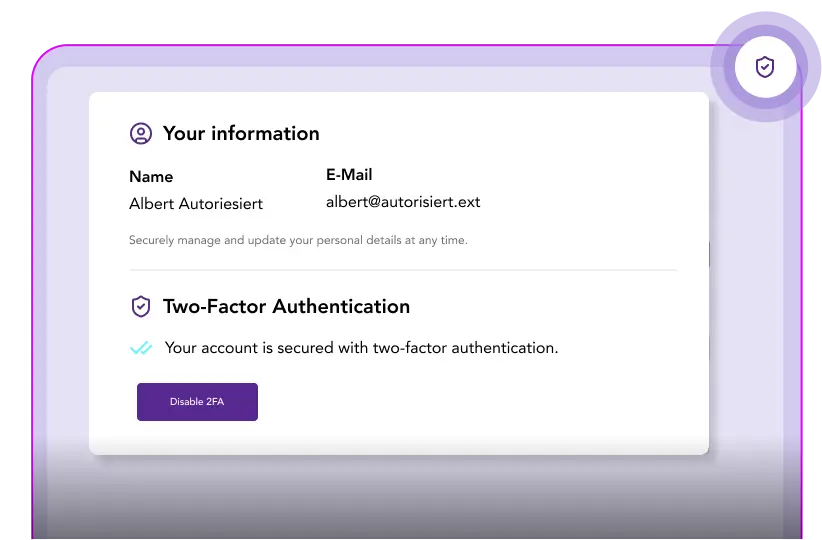Click the account is secured status message
The width and height of the screenshot is (822, 540).
tap(361, 348)
